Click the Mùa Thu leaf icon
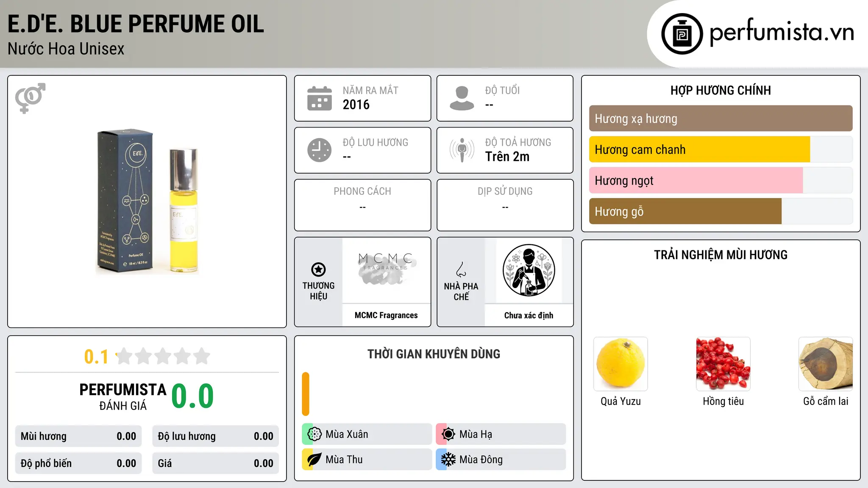 pos(314,460)
